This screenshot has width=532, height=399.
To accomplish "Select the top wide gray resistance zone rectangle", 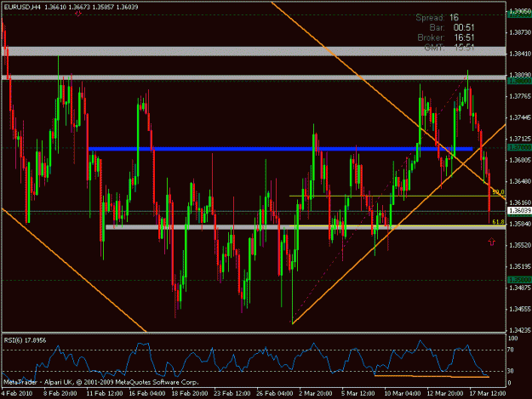I will click(254, 52).
